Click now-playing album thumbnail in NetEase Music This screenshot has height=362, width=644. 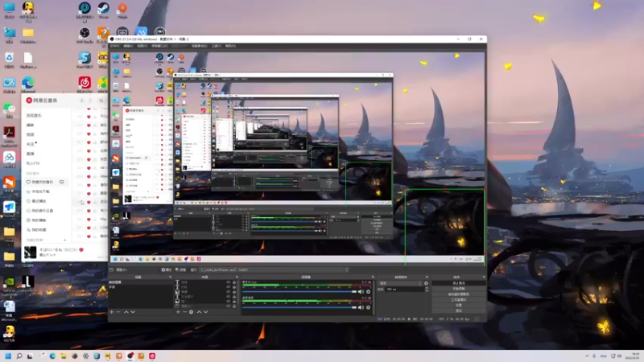coord(30,252)
